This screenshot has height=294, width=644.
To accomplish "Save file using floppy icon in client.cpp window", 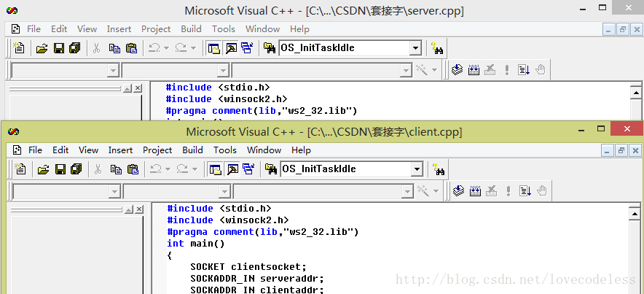I will 60,169.
